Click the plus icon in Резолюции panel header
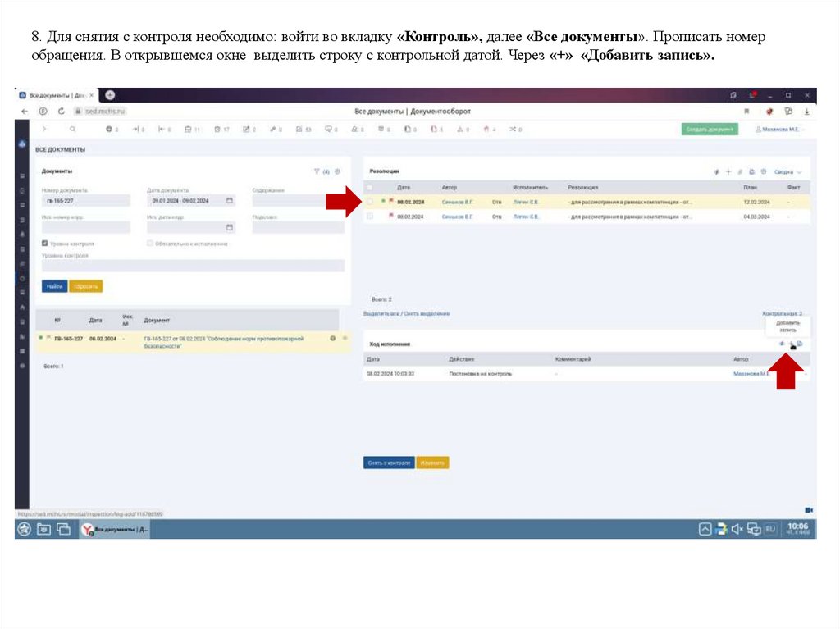This screenshot has height=629, width=840. (729, 171)
